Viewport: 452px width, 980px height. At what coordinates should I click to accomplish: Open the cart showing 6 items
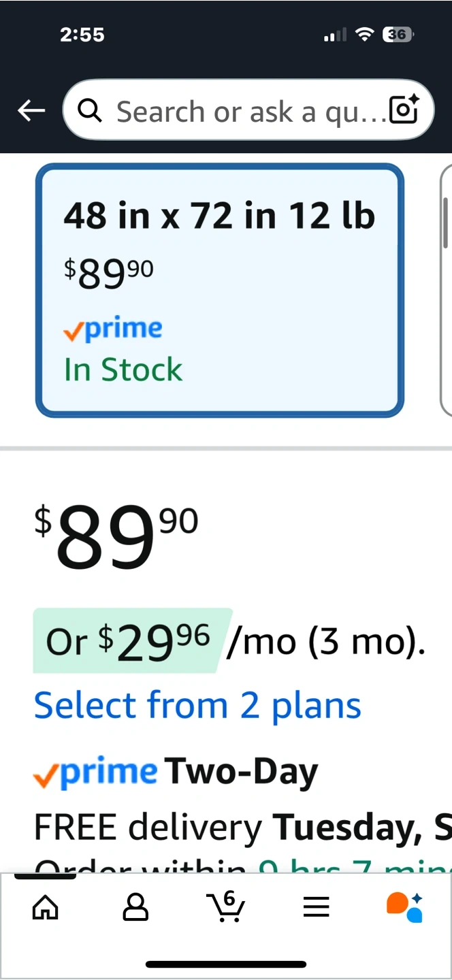pos(226,906)
